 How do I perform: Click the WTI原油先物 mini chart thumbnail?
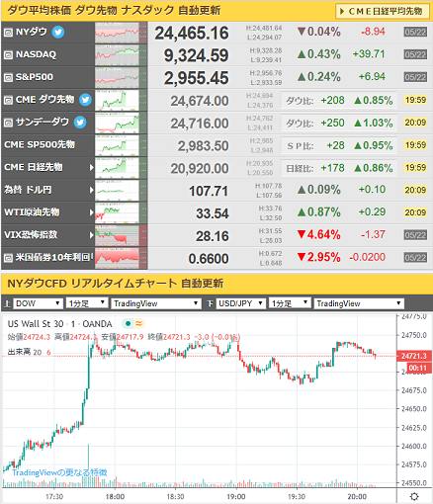click(121, 212)
